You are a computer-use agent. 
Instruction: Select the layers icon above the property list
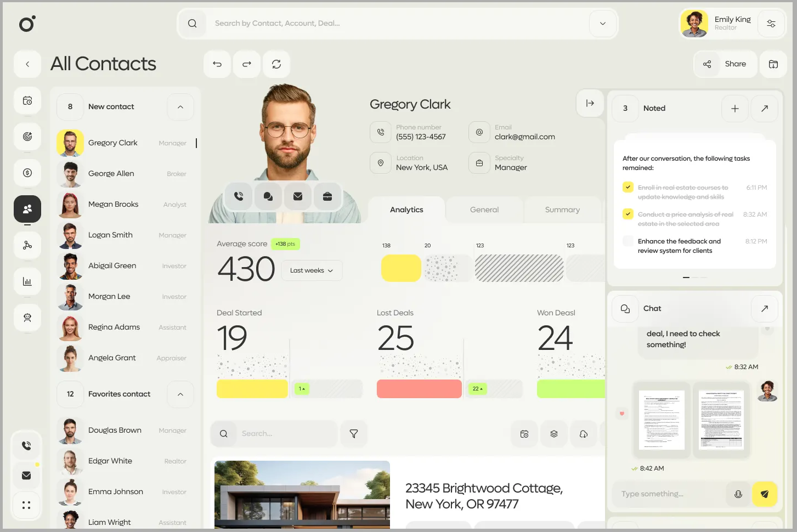554,433
